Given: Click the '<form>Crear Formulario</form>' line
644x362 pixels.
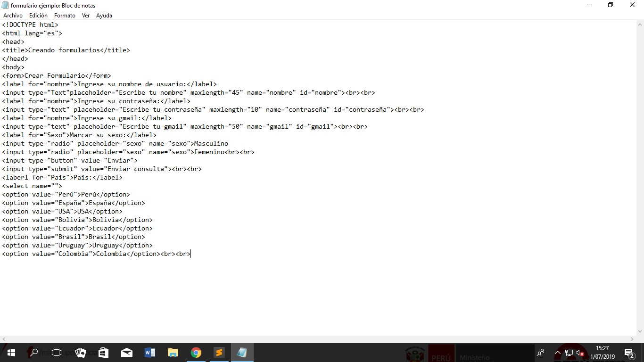Looking at the screenshot, I should [57, 75].
